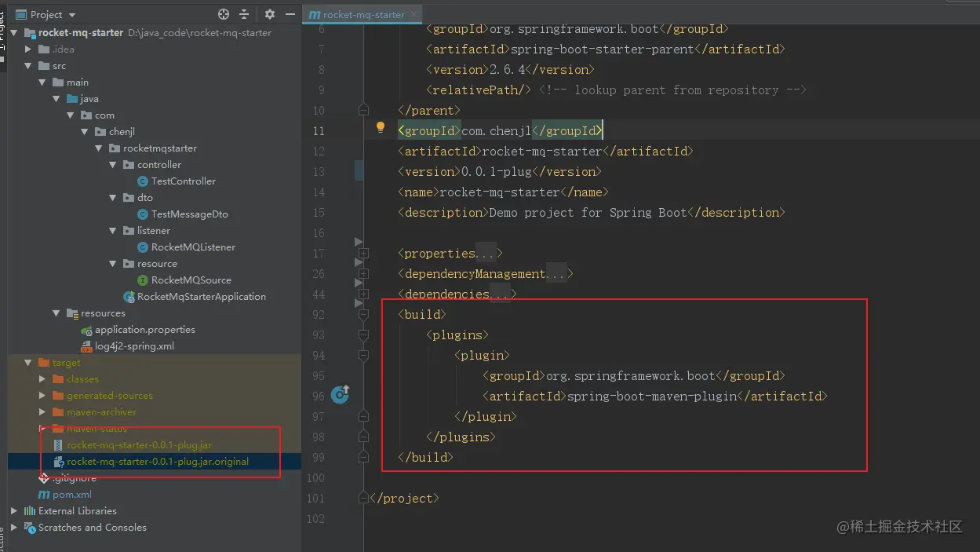
Task: Collapse the java folder arrow
Action: [57, 99]
